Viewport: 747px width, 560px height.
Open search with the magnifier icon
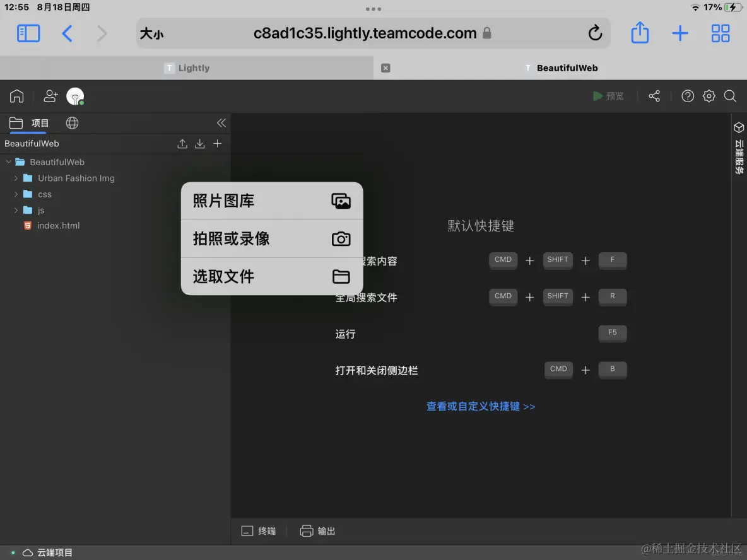pos(730,96)
